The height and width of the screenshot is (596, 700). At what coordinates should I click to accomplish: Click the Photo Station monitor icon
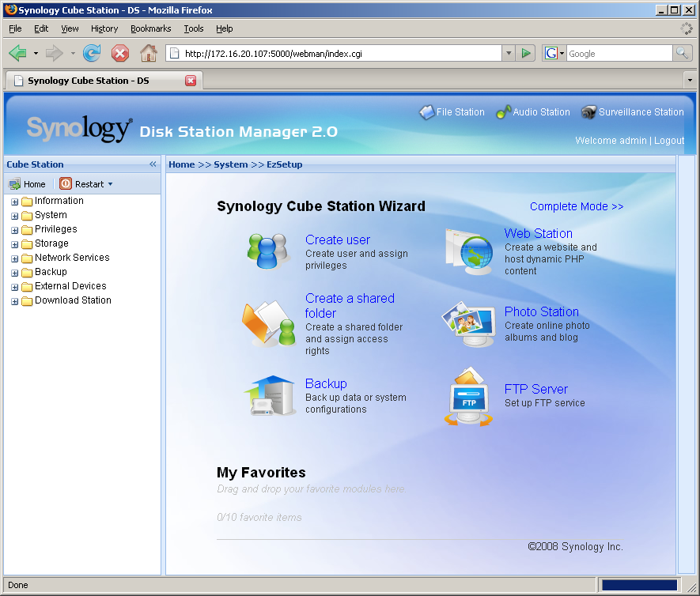pyautogui.click(x=468, y=324)
